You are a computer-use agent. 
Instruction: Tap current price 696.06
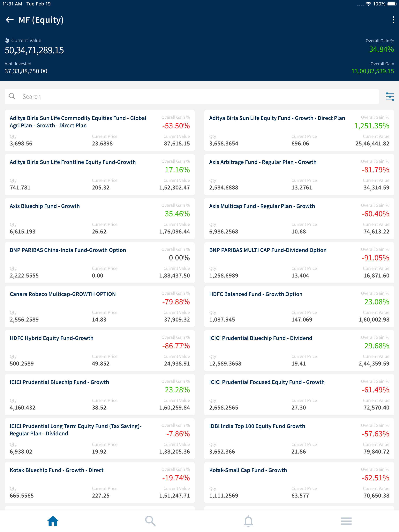click(x=300, y=144)
